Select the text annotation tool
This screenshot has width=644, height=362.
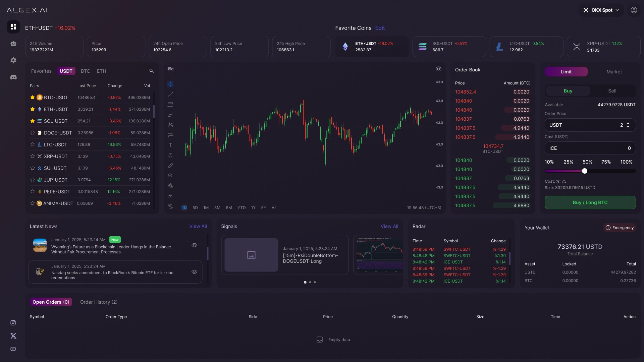click(x=170, y=145)
